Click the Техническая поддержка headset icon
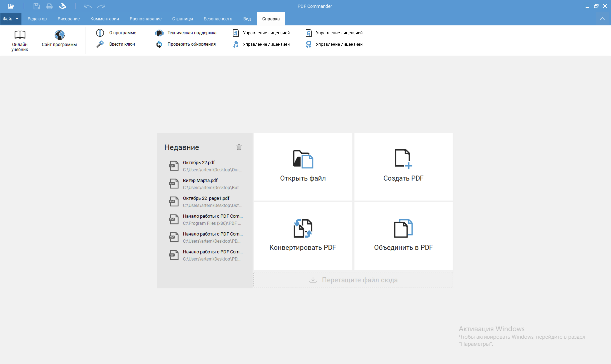This screenshot has height=364, width=611. [x=159, y=33]
